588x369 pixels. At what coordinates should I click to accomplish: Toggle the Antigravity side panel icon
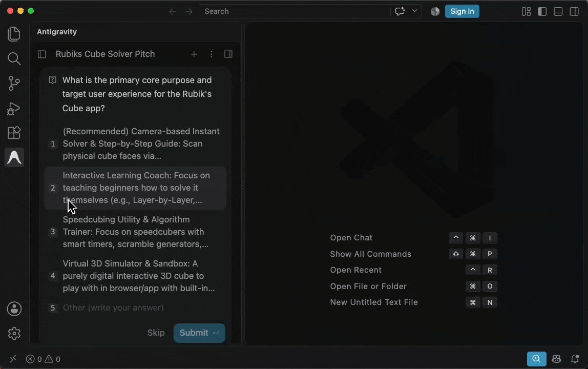[228, 54]
